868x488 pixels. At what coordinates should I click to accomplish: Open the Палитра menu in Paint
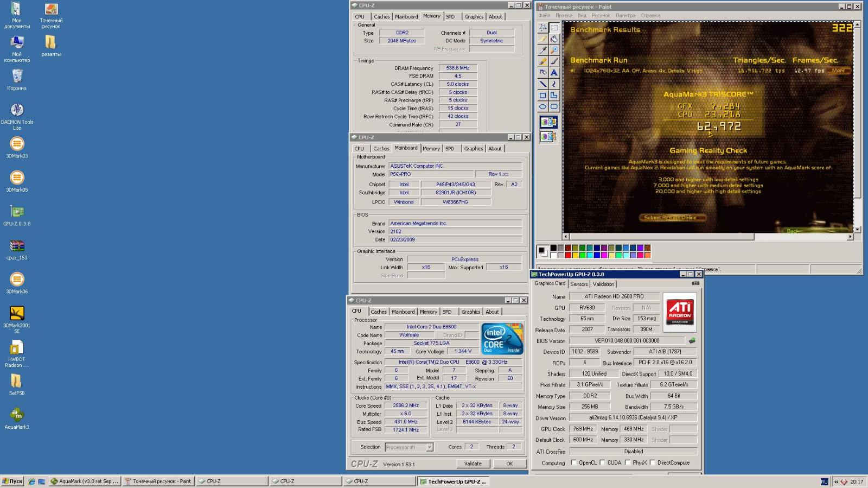626,15
